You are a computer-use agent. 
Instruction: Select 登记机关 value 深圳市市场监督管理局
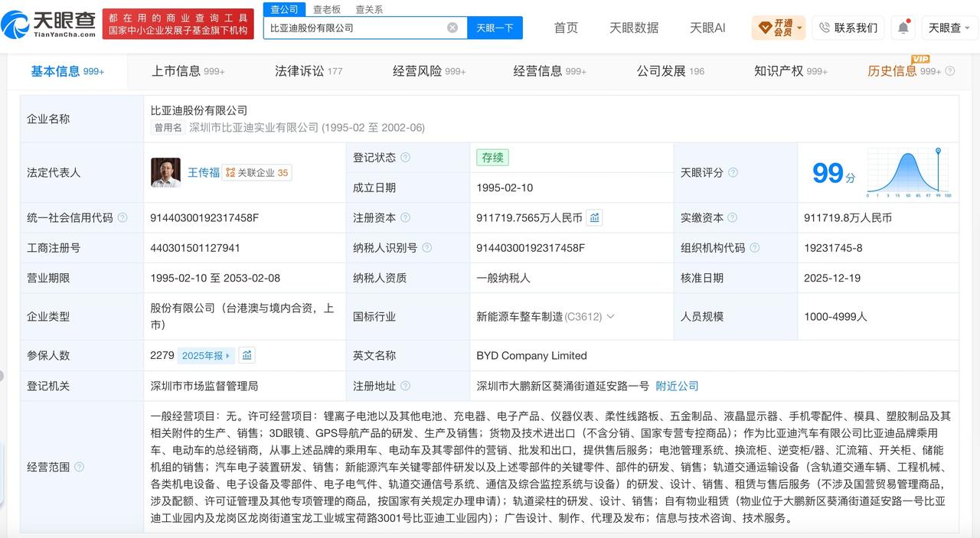[204, 386]
